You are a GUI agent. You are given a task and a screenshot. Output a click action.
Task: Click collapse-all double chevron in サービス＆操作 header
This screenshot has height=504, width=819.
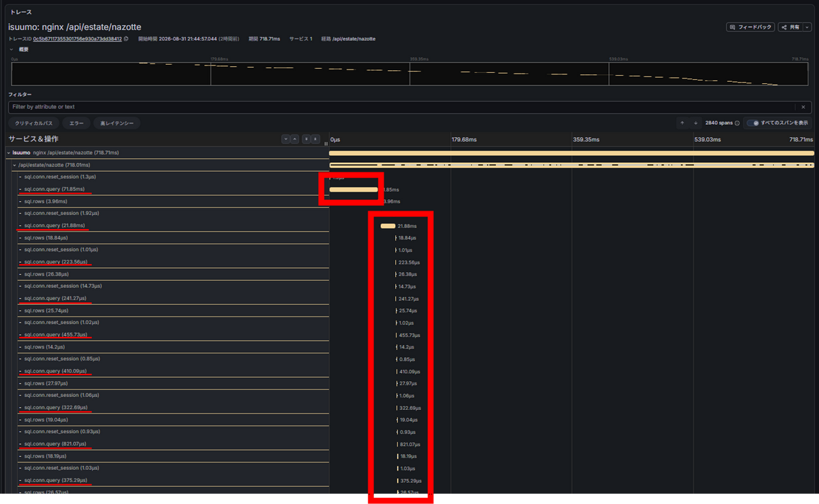coord(315,139)
